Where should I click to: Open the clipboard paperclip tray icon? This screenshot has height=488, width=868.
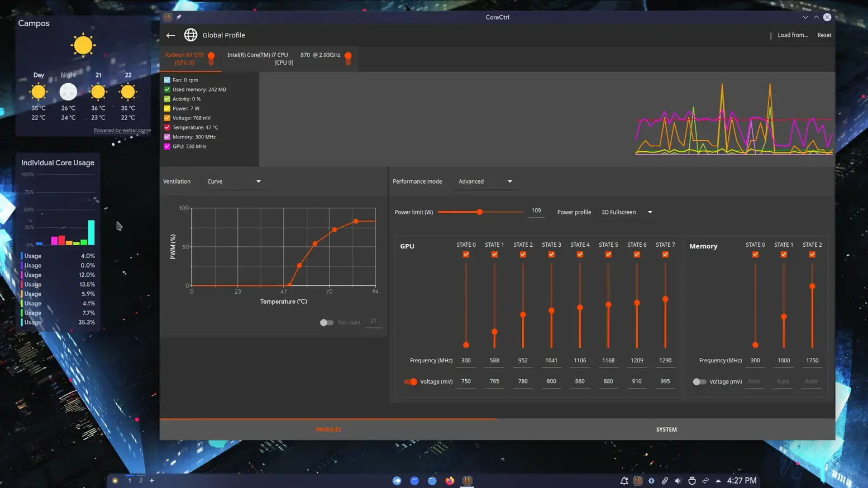coord(665,480)
